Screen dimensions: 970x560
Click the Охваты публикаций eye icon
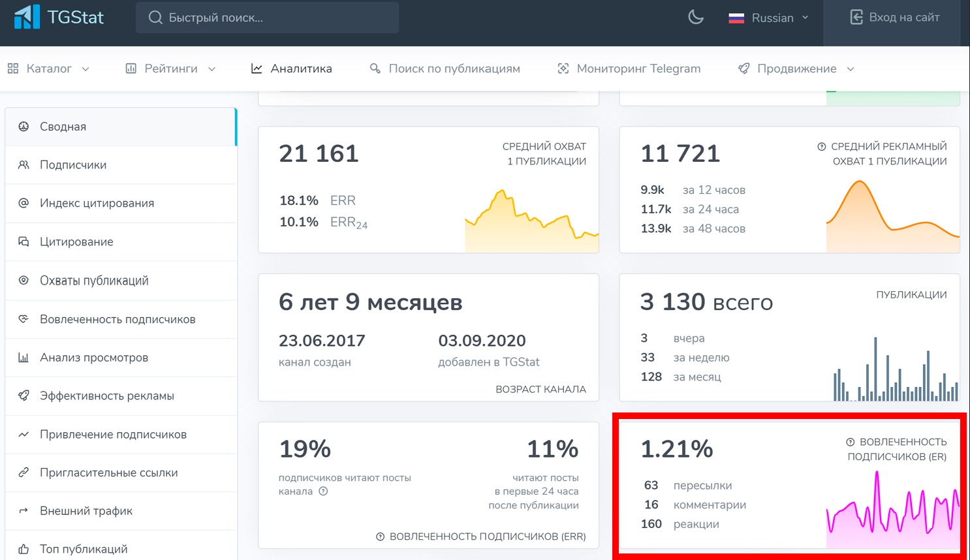[x=23, y=280]
